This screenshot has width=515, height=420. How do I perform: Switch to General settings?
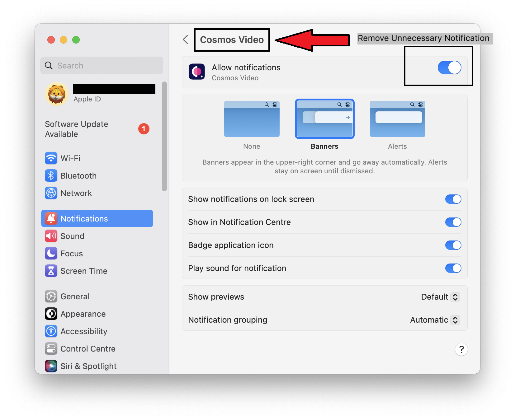click(x=97, y=296)
